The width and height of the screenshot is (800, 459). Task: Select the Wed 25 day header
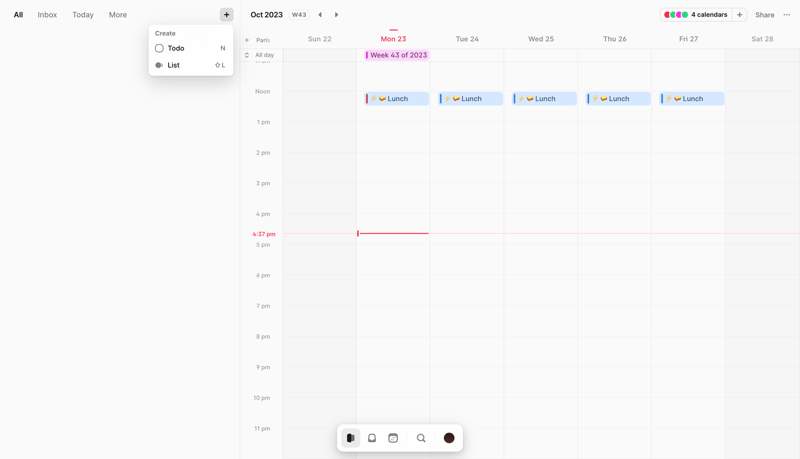(541, 39)
